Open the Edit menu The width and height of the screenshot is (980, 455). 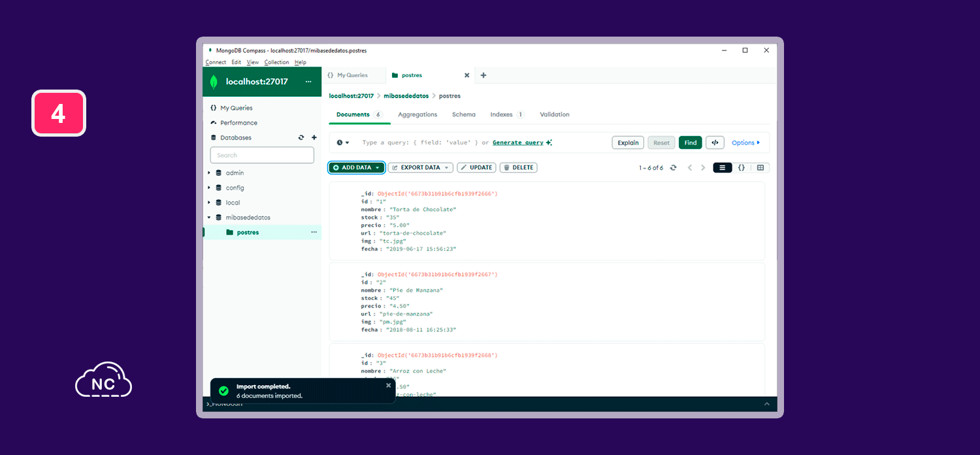[x=237, y=62]
